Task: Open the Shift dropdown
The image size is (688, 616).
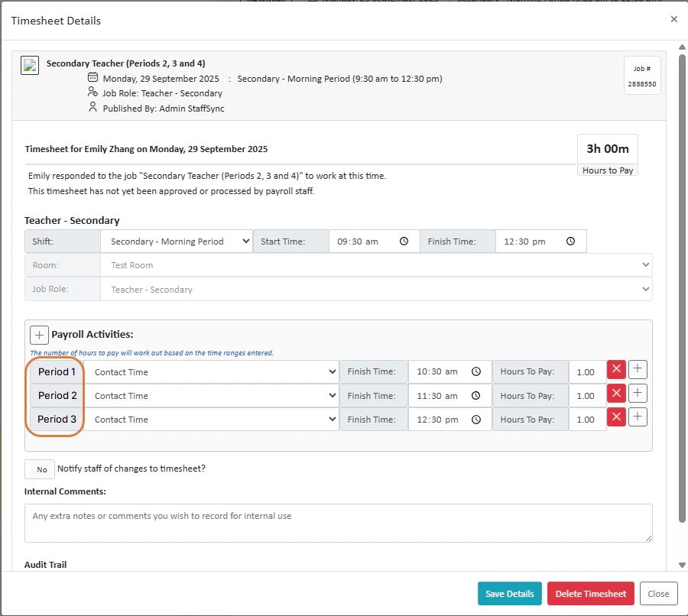Action: [x=177, y=241]
